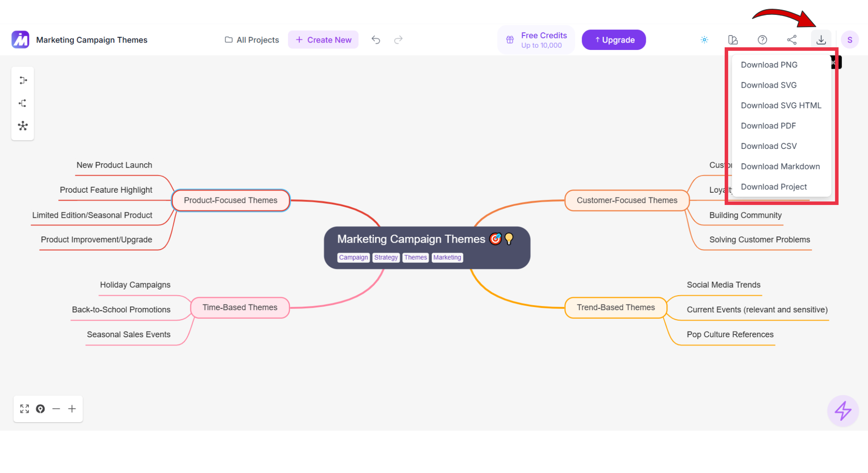
Task: Select right-branching layout icon
Action: (x=23, y=81)
